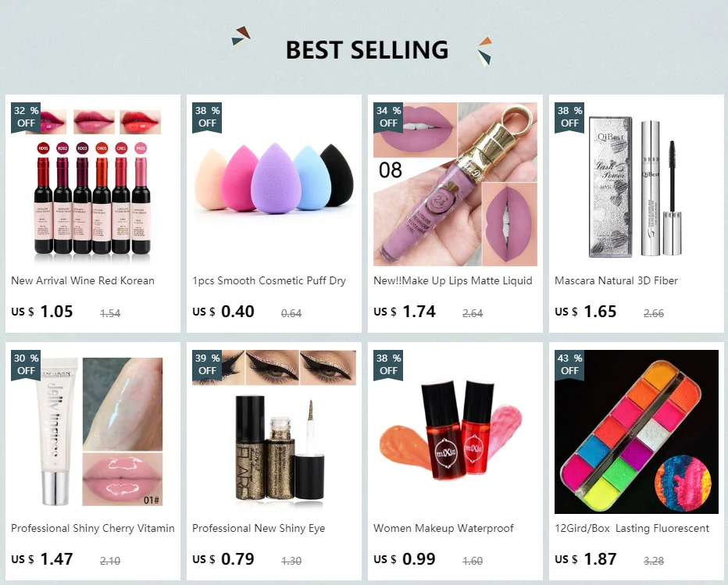This screenshot has height=585, width=728.
Task: Click '12Gird/Box Lasting Fluorescent' title
Action: pyautogui.click(x=632, y=528)
